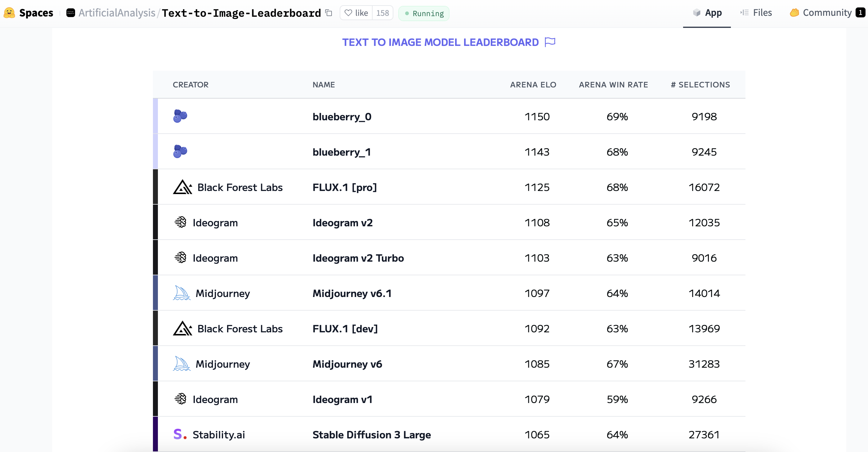Viewport: 868px width, 452px height.
Task: Click the # SELECTIONS column header
Action: pyautogui.click(x=700, y=85)
